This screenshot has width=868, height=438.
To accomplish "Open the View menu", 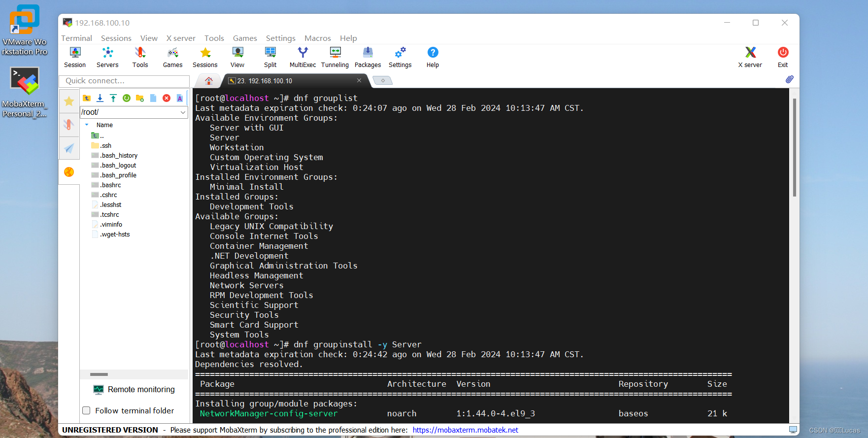I will coord(149,38).
